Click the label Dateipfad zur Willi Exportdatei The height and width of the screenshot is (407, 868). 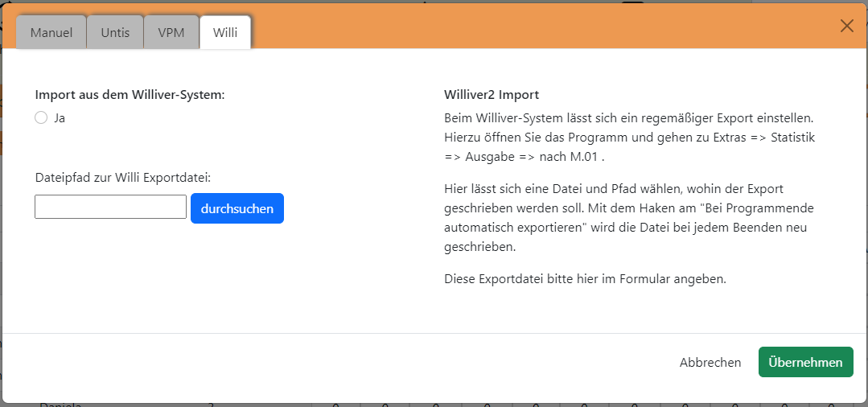(123, 178)
